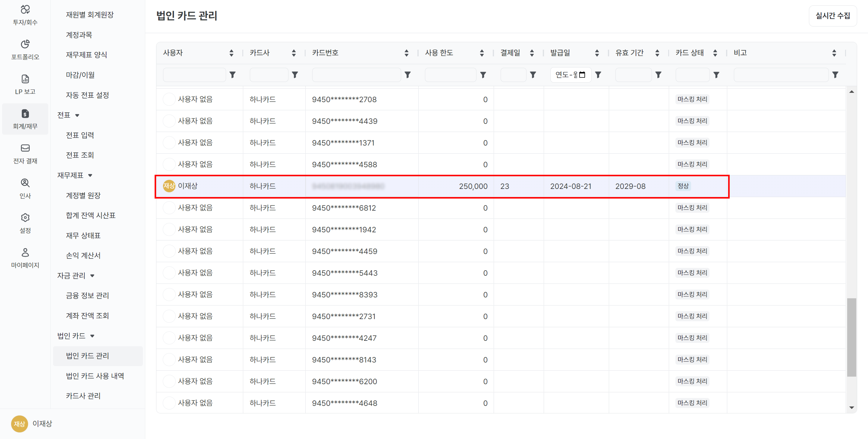Viewport: 868px width, 439px height.
Task: Click the 사용자 filter input field
Action: tap(194, 75)
